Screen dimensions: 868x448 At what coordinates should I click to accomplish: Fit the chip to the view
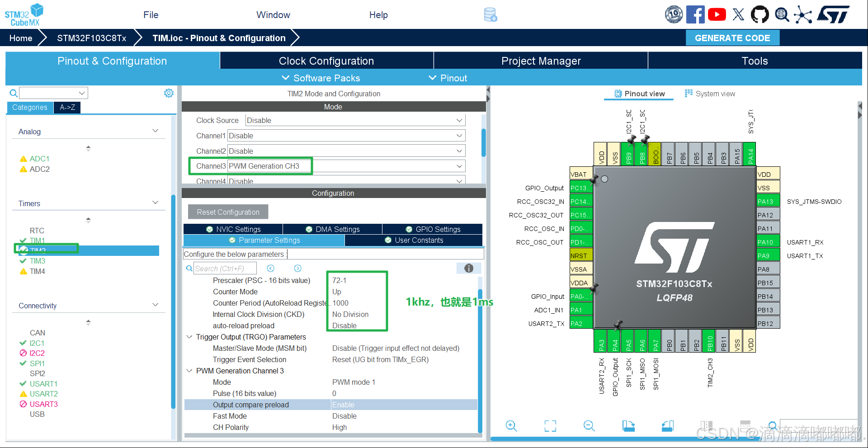(x=550, y=426)
